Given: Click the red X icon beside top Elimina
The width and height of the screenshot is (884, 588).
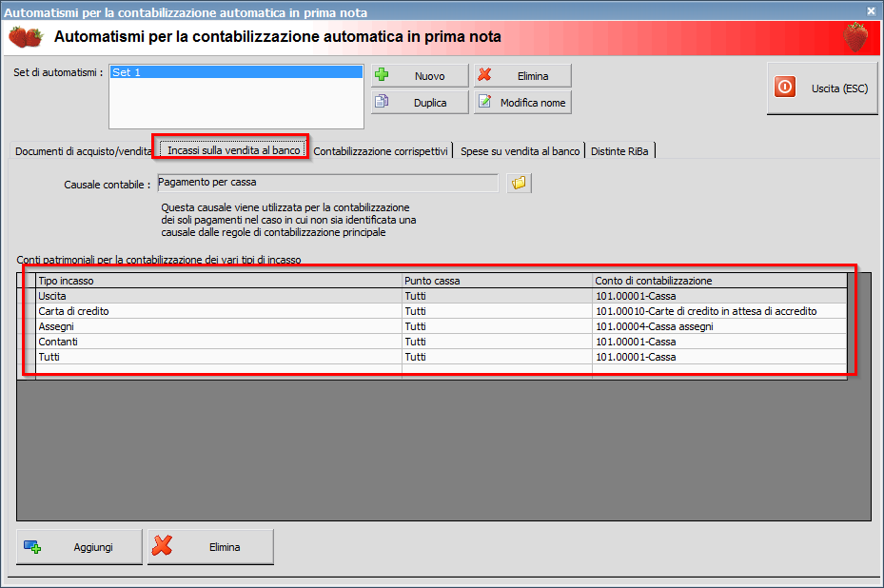Looking at the screenshot, I should (x=484, y=74).
